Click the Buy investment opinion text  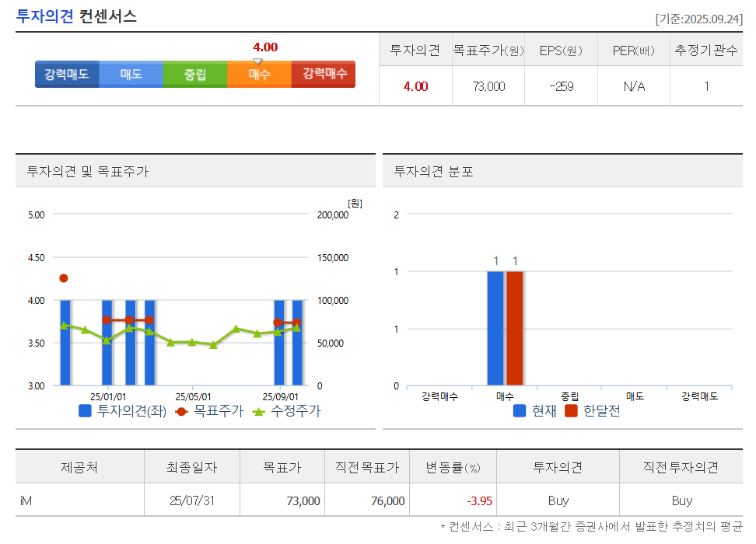click(557, 500)
